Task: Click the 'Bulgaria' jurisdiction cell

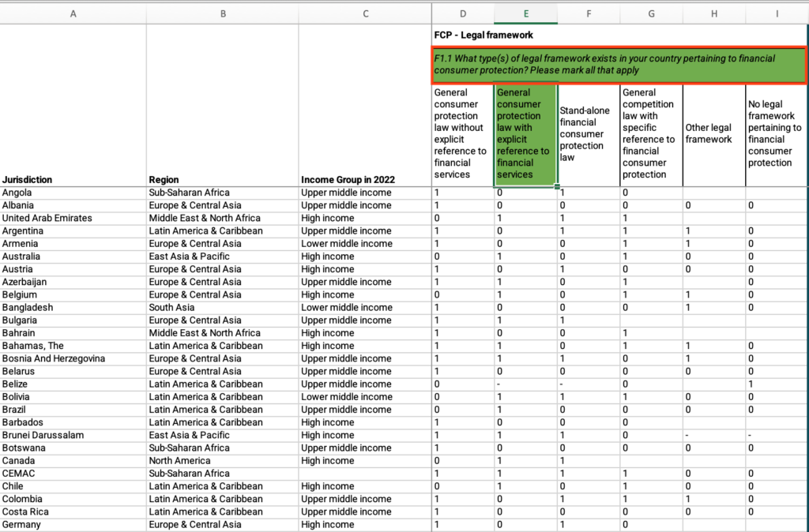Action: (73, 320)
